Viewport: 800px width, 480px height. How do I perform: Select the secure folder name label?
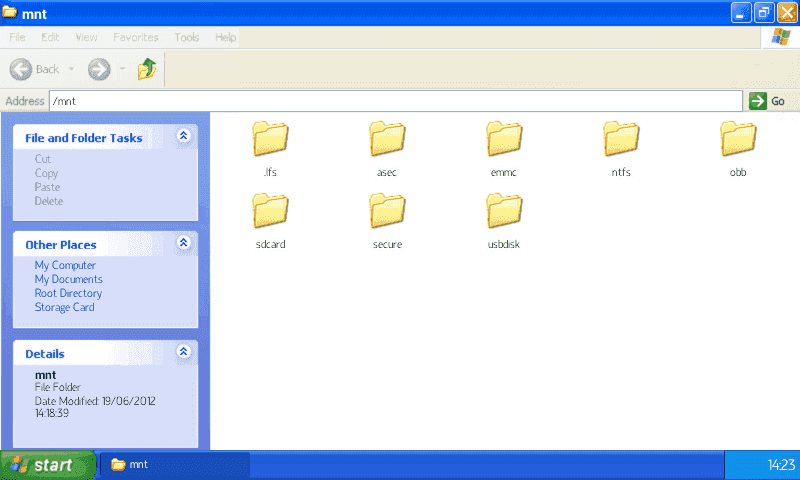pos(387,244)
